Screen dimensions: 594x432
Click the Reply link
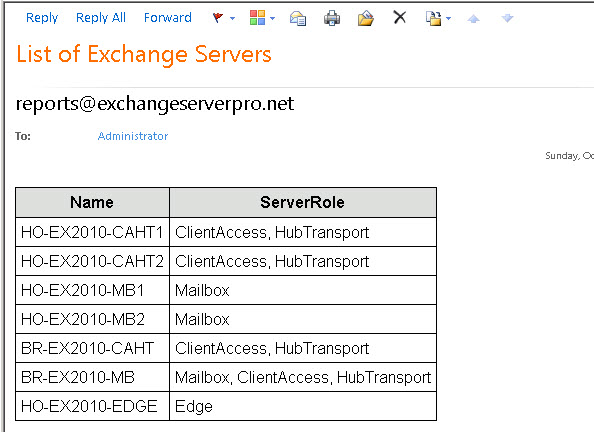pyautogui.click(x=42, y=17)
